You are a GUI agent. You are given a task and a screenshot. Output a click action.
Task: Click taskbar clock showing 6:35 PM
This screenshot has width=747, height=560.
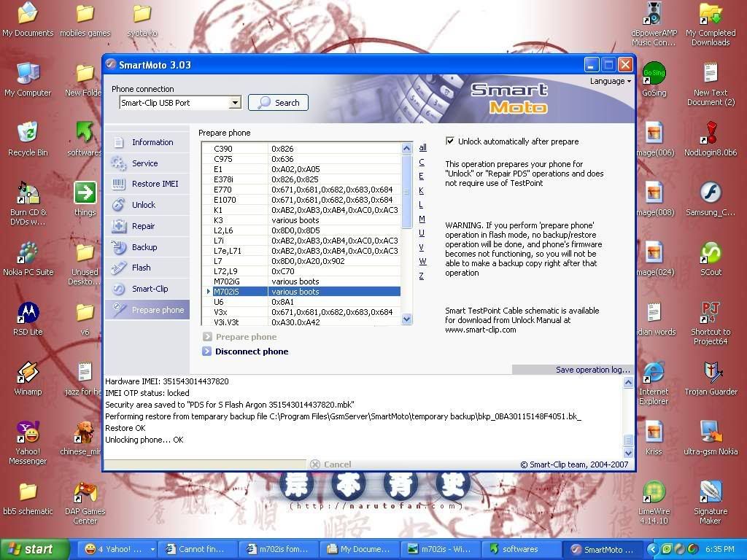719,549
